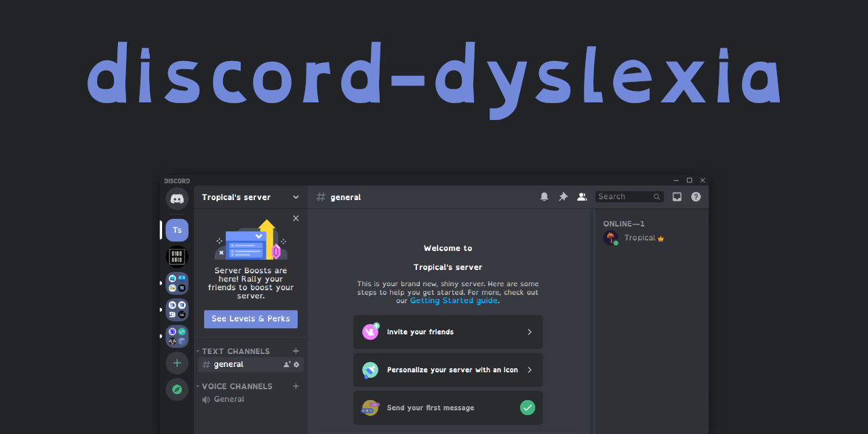Image resolution: width=868 pixels, height=434 pixels.
Task: Expand Invite your friends option
Action: coord(530,332)
